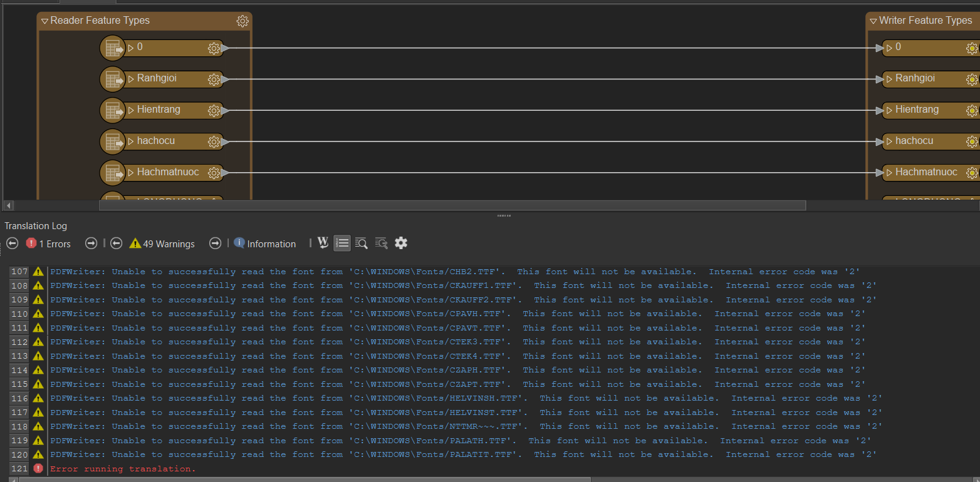Image resolution: width=980 pixels, height=482 pixels.
Task: Select log line 109 about CKAUFF2.TTF
Action: click(x=463, y=300)
